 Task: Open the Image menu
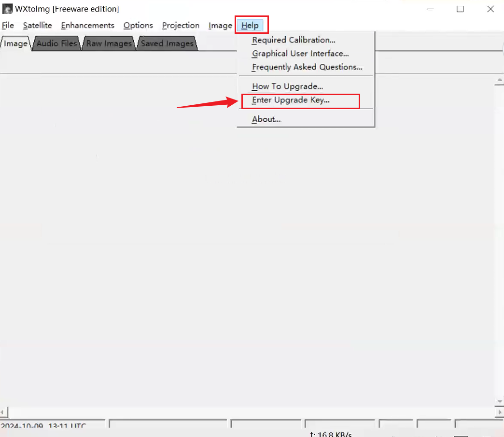click(x=220, y=26)
